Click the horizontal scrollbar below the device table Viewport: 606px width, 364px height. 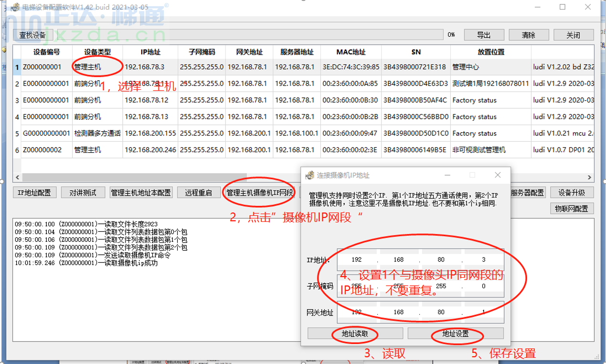point(129,177)
